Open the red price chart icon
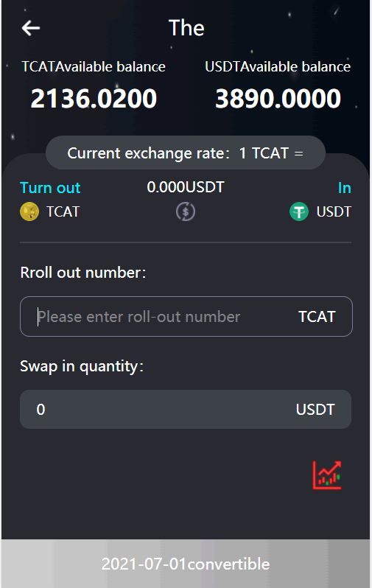The image size is (372, 588). click(327, 475)
